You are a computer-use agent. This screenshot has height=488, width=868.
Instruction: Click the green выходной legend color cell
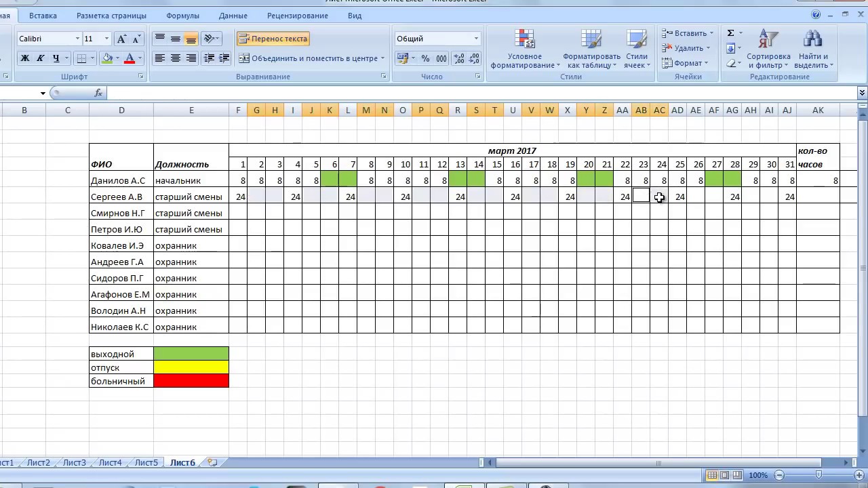[191, 354]
